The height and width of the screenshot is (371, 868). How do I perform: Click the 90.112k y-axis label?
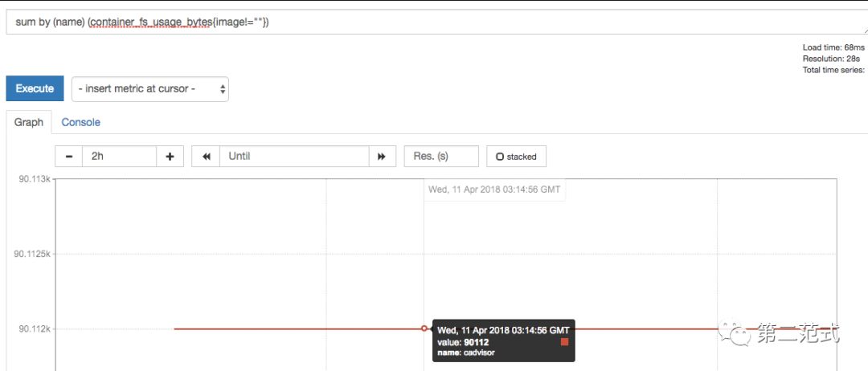coord(35,329)
